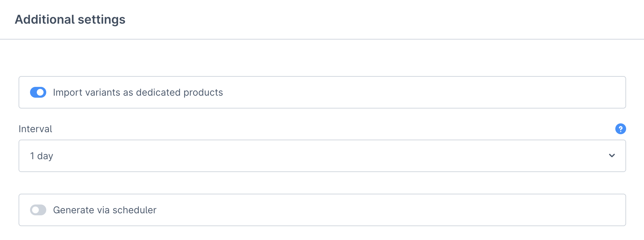Click "Import variants as dedicated products" label text
The image size is (644, 240).
pyautogui.click(x=138, y=92)
